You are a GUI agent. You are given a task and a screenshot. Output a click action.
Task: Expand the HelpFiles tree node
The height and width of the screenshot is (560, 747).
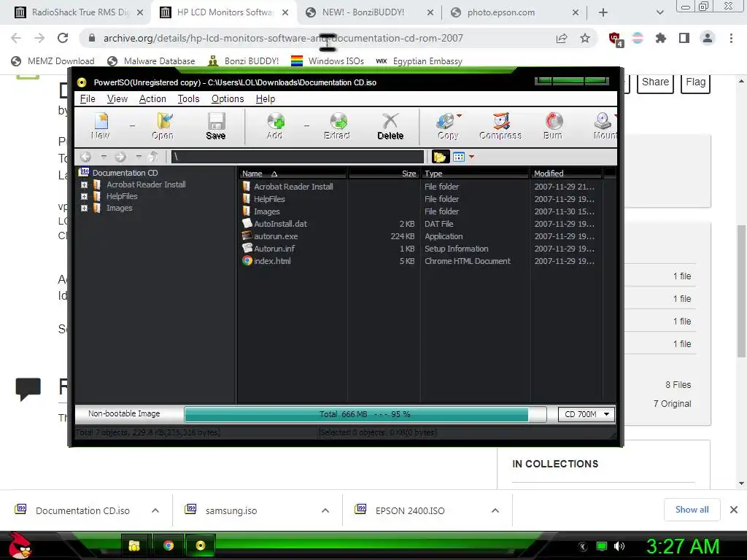[x=85, y=196]
